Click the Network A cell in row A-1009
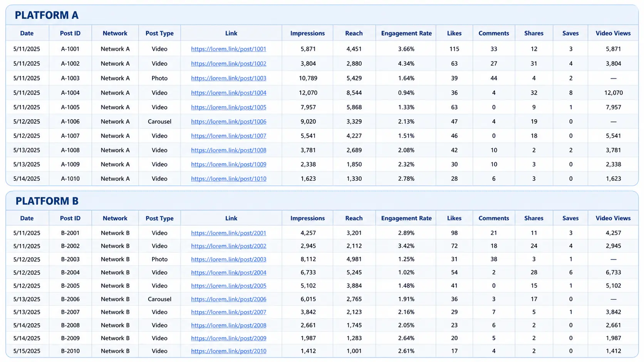644x362 pixels. tap(115, 165)
